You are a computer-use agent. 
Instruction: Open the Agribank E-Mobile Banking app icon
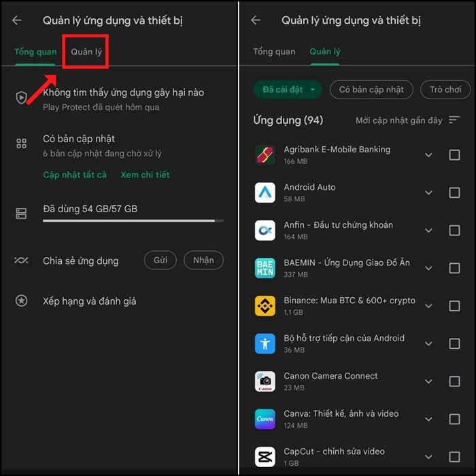point(265,155)
